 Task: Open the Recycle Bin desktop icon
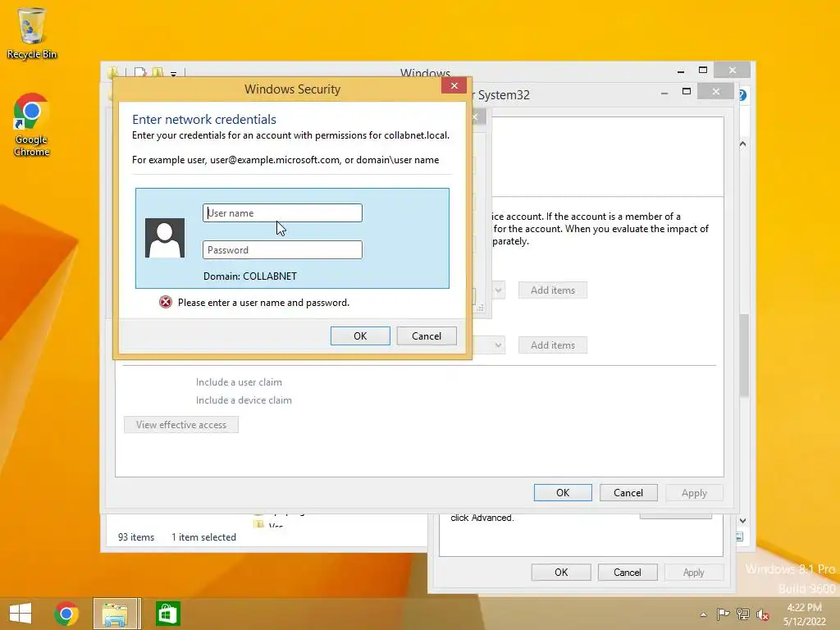pyautogui.click(x=32, y=33)
